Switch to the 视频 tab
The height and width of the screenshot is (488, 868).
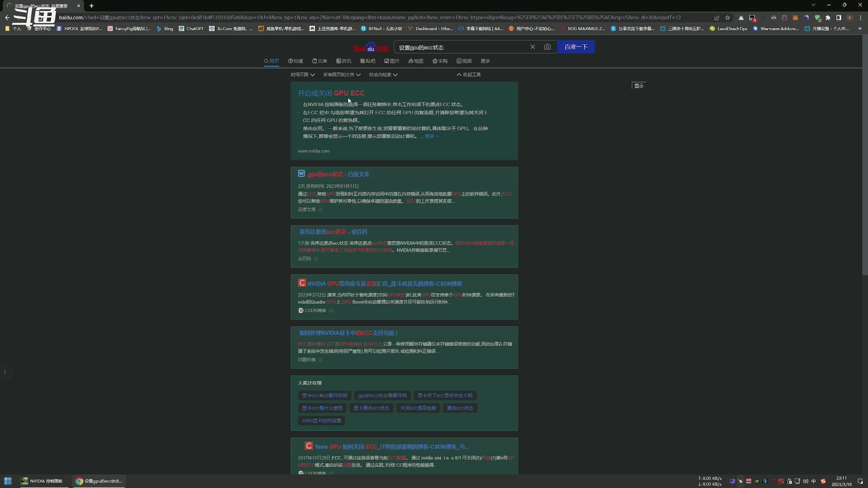[464, 61]
